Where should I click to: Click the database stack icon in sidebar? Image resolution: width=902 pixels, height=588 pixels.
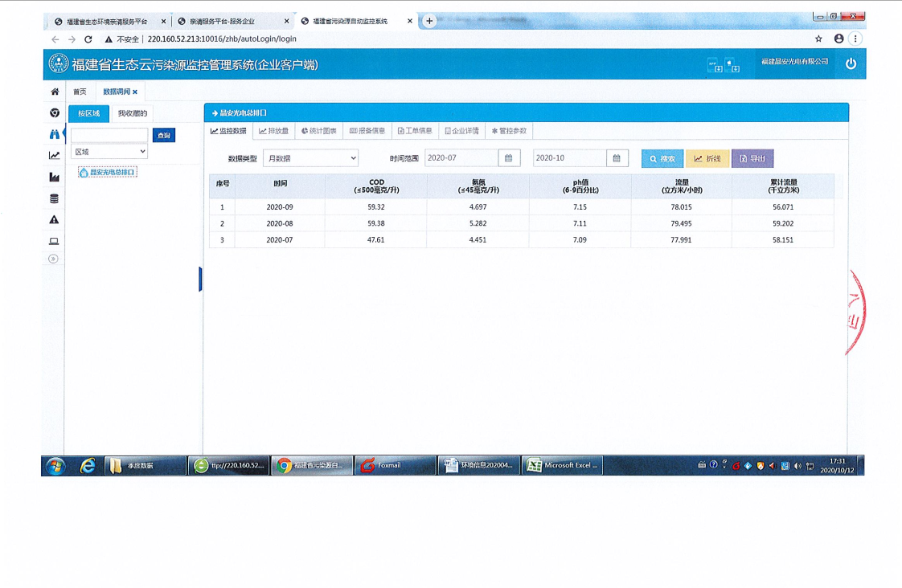55,198
